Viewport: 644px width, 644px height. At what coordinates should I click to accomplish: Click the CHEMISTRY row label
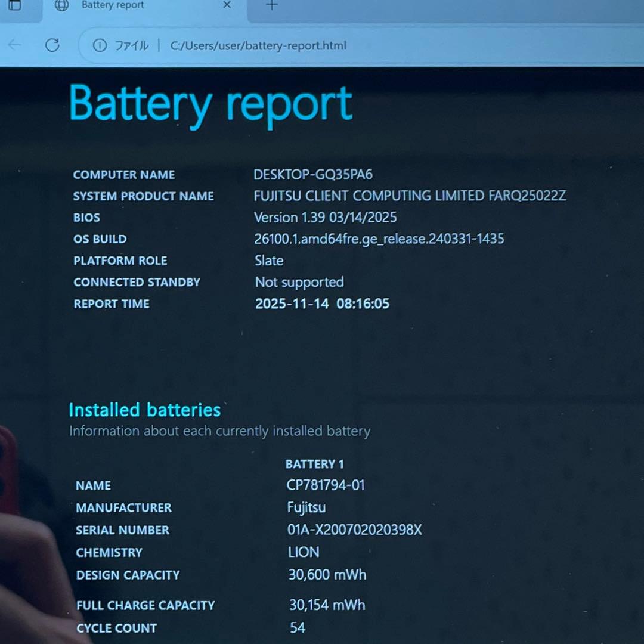pyautogui.click(x=109, y=553)
